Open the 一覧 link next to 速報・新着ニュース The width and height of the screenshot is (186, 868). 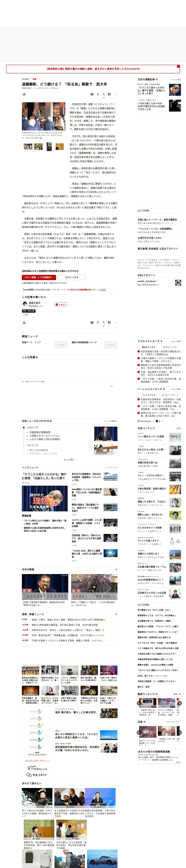115,614
